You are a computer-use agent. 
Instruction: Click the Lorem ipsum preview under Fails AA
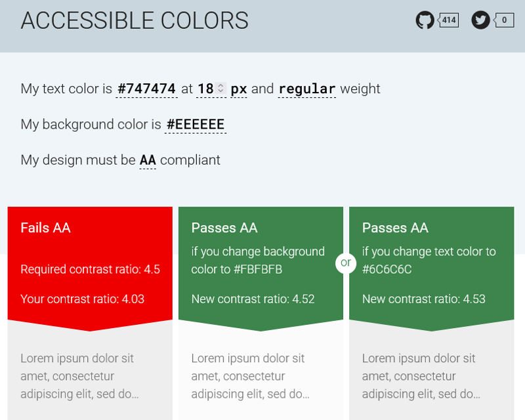tap(79, 376)
